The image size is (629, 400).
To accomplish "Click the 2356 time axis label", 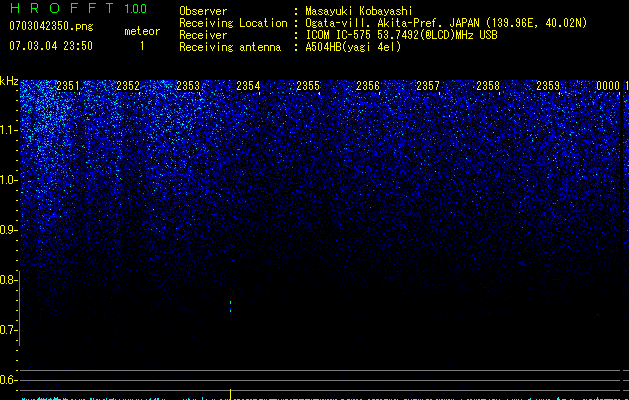I will pos(368,86).
